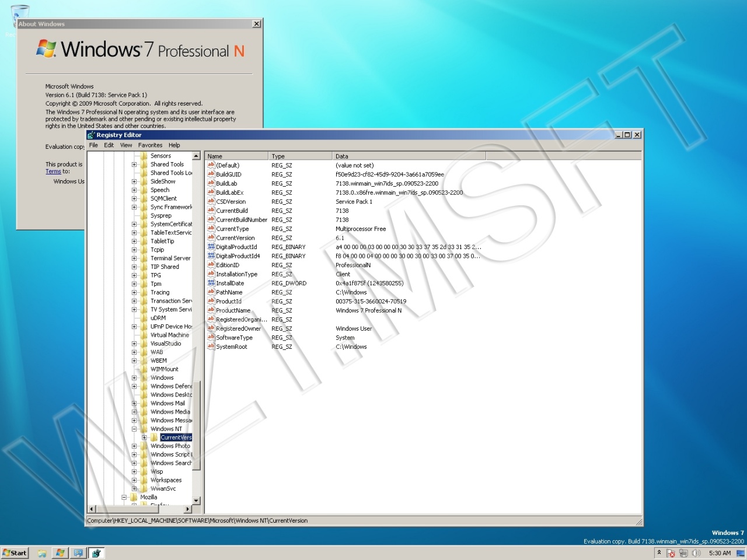Click the Registry Editor taskbar button
Screen dimensions: 747x560
96,553
